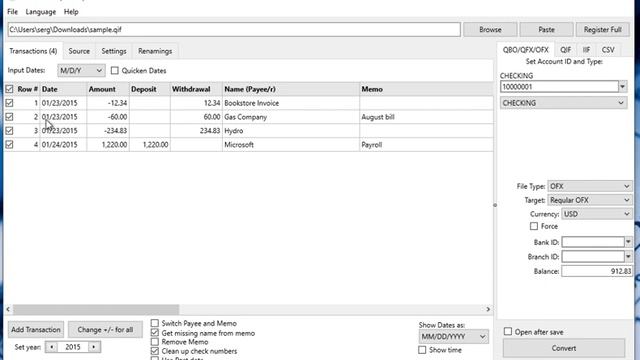The width and height of the screenshot is (640, 360).
Task: Uncheck the Microsoft row checkbox
Action: click(x=9, y=144)
